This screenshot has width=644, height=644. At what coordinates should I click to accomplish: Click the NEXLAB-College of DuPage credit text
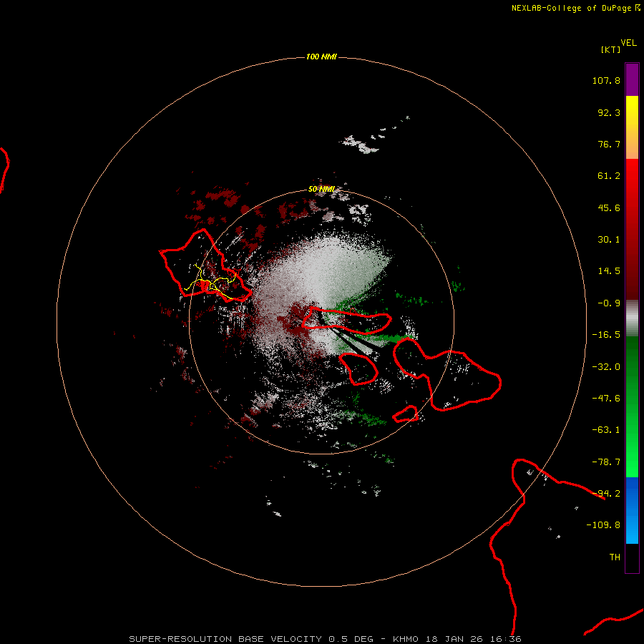click(x=575, y=8)
